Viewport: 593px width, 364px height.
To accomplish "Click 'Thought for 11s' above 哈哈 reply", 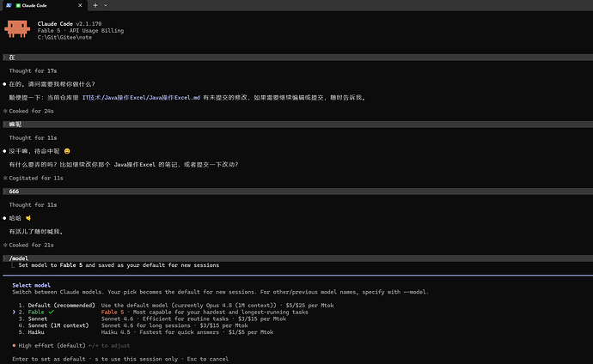I will point(33,204).
